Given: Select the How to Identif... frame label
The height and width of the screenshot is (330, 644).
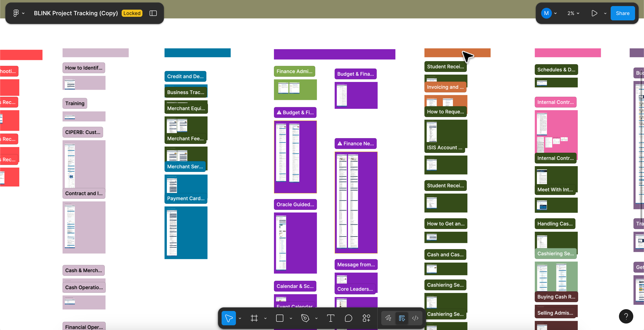Looking at the screenshot, I should [x=84, y=68].
